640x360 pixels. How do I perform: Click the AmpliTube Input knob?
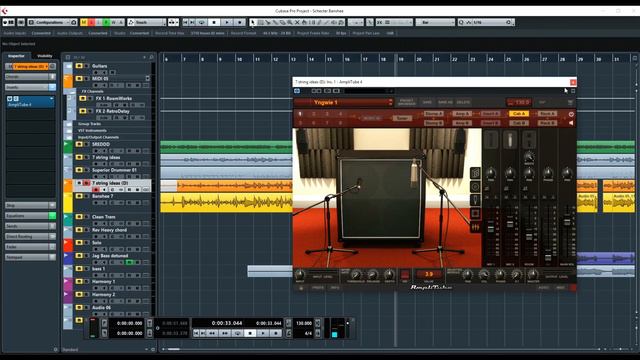pyautogui.click(x=300, y=274)
